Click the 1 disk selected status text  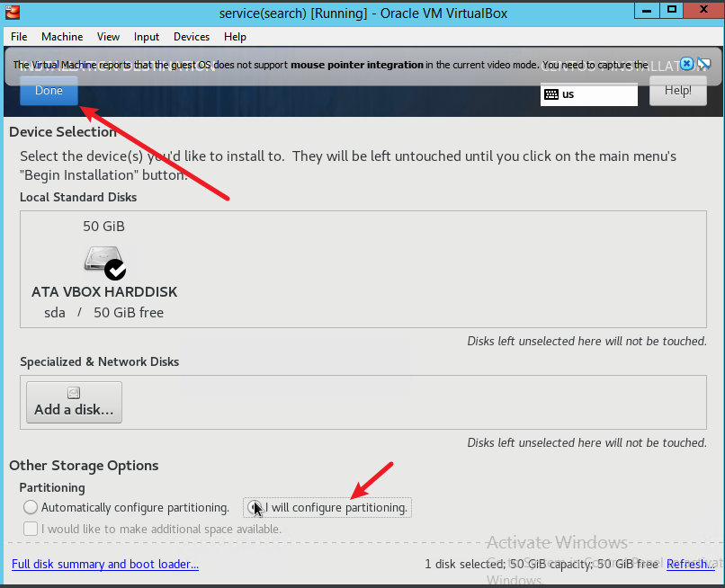[x=541, y=564]
